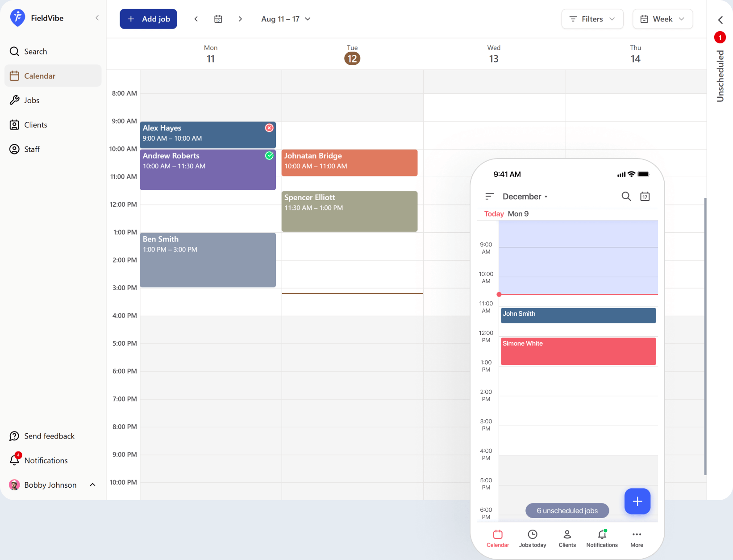Open the Search panel in the sidebar
Screen dimensions: 733x560
pos(35,51)
